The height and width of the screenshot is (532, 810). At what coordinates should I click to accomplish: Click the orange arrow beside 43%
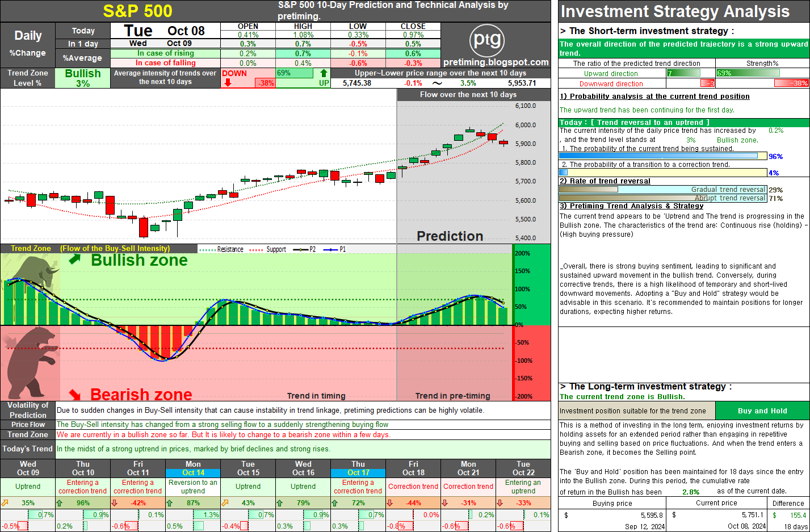pos(225,503)
